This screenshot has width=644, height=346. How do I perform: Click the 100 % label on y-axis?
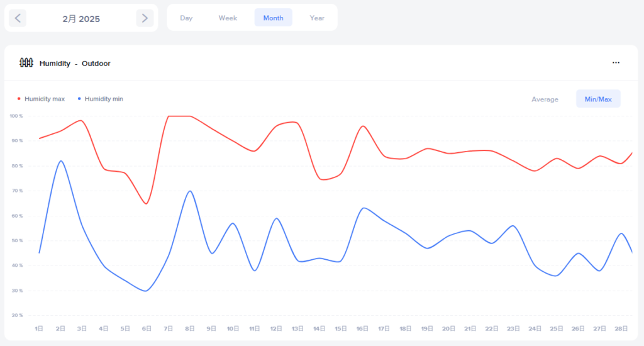(16, 116)
